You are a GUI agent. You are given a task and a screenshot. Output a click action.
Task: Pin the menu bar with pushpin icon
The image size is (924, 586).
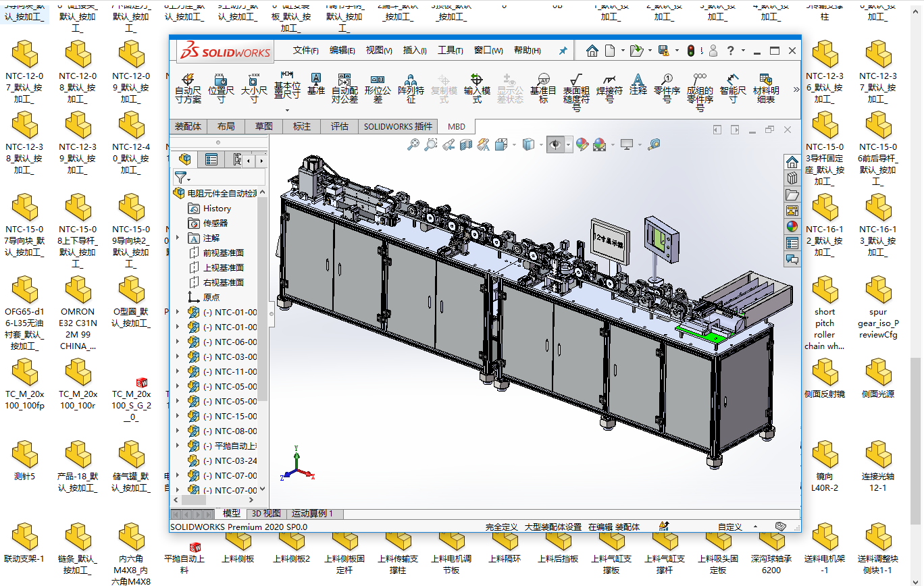(x=563, y=51)
